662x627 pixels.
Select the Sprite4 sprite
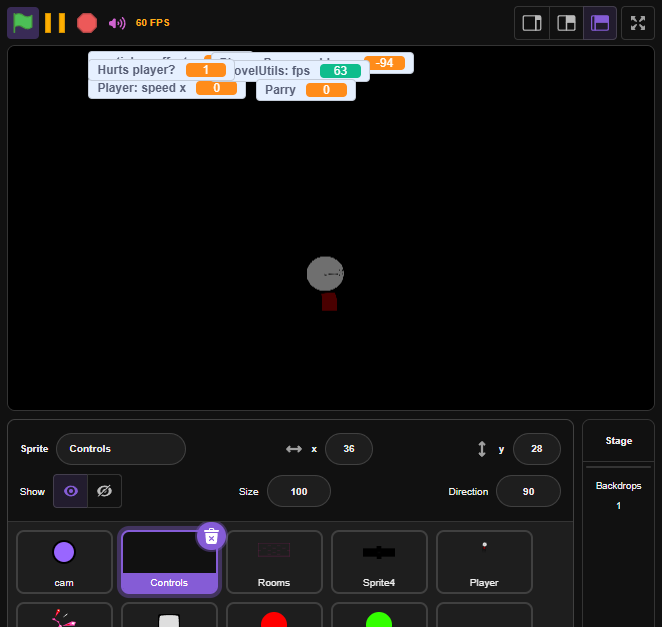(x=379, y=562)
